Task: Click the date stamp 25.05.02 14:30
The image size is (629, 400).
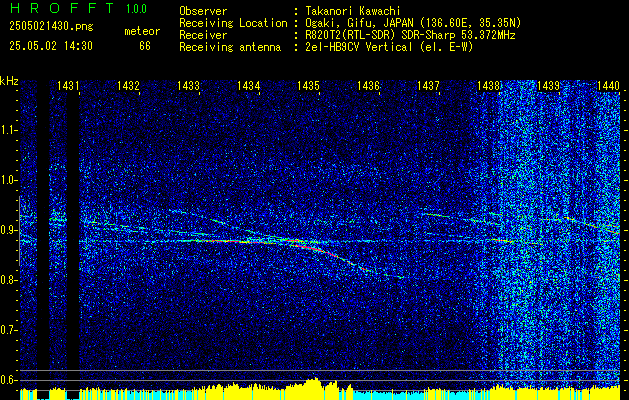Action: (51, 46)
